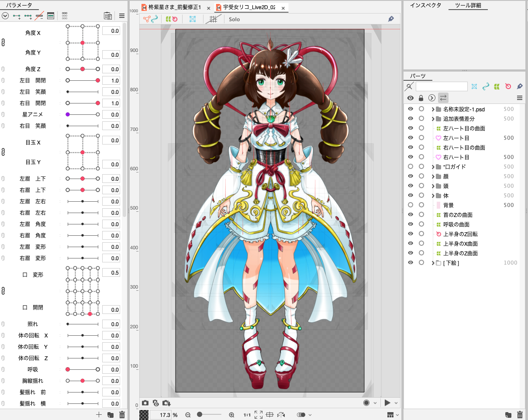The height and width of the screenshot is (420, 528).
Task: Open the parameter settings clipboard icon
Action: (x=107, y=16)
